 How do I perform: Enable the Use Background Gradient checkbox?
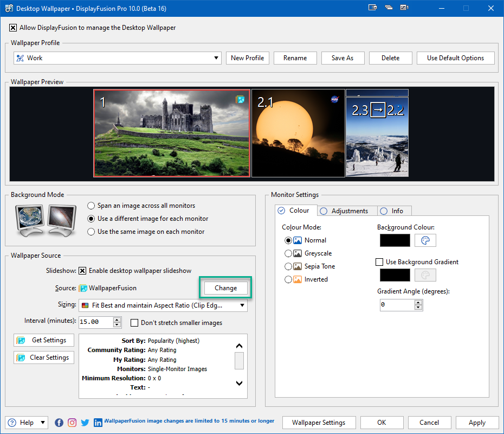point(378,262)
